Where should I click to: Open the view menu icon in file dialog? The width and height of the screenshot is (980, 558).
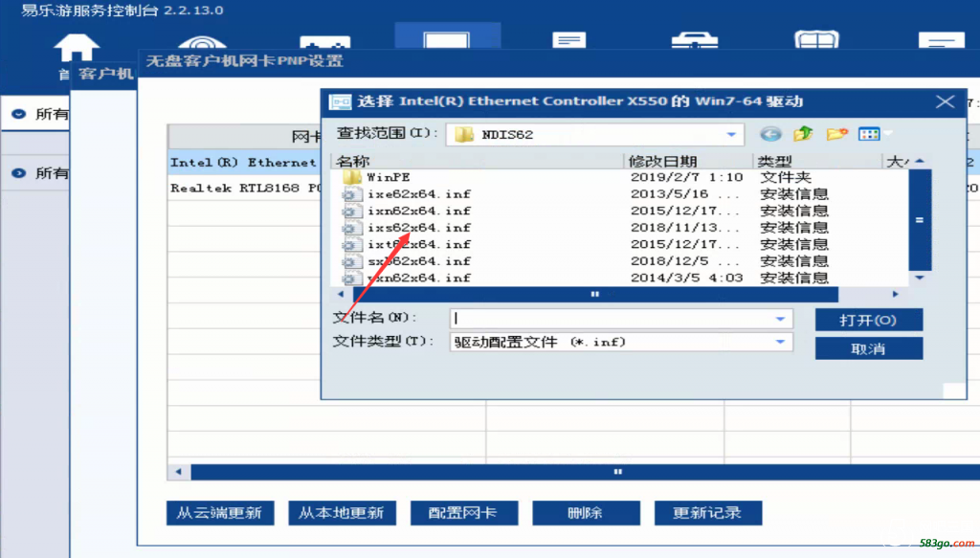[x=869, y=134]
